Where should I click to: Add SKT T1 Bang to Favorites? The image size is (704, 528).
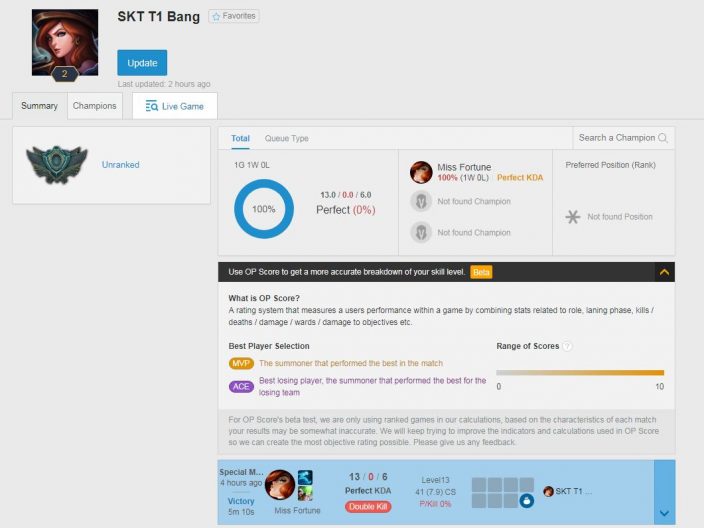[234, 16]
